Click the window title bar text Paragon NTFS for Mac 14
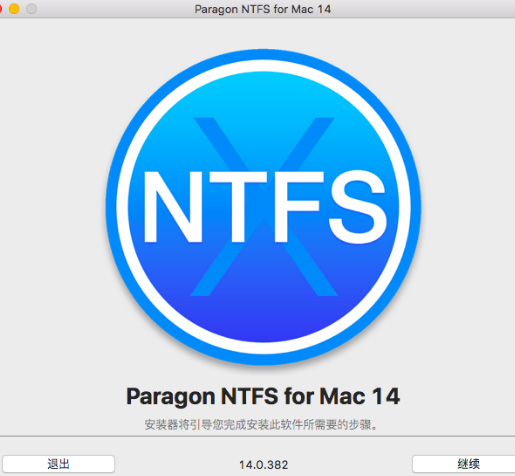The height and width of the screenshot is (476, 515). click(x=263, y=9)
